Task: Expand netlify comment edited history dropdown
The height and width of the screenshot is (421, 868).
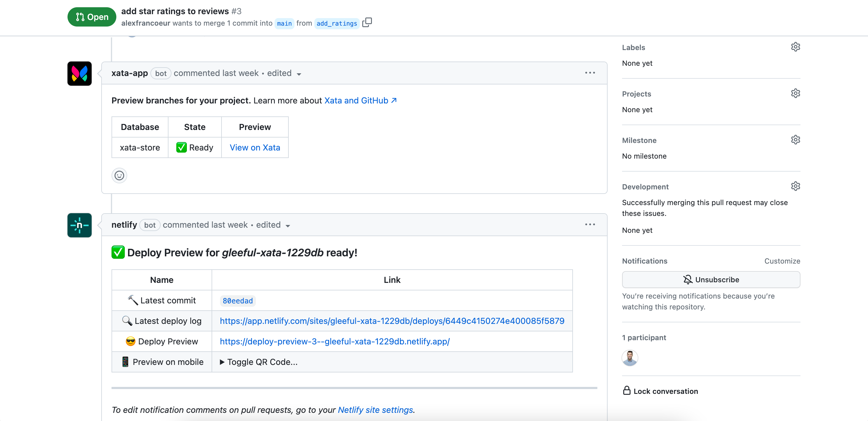Action: coord(288,226)
